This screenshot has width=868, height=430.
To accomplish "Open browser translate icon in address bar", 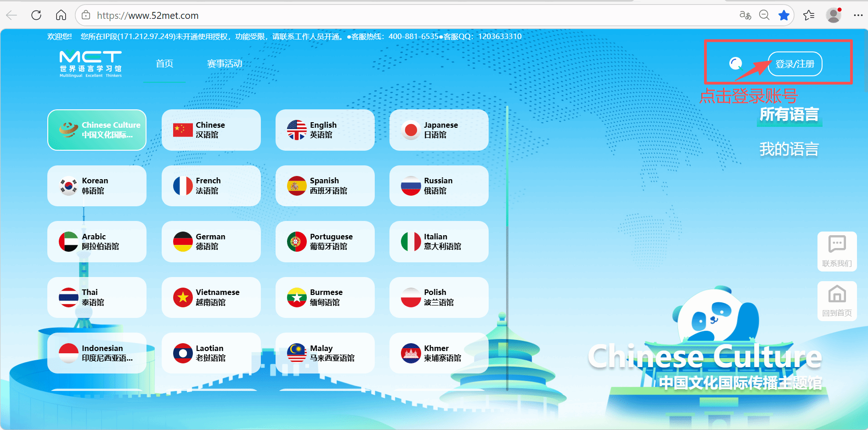I will coord(745,15).
